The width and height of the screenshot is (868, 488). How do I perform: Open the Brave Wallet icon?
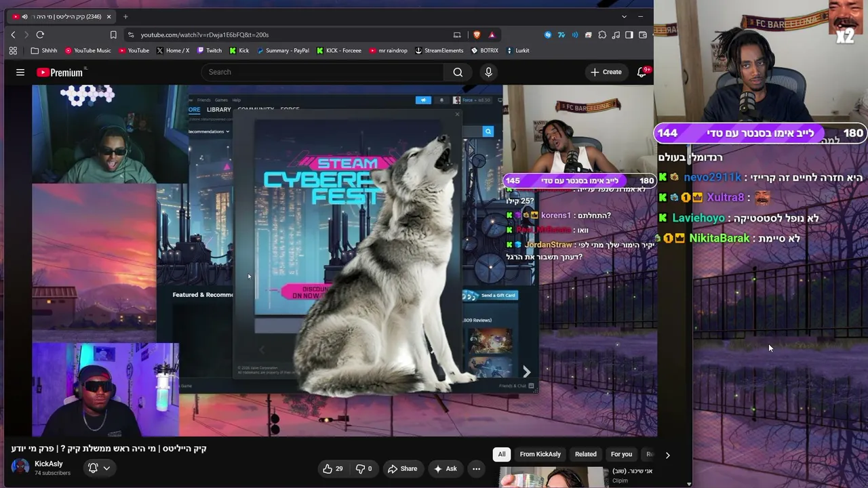click(642, 35)
